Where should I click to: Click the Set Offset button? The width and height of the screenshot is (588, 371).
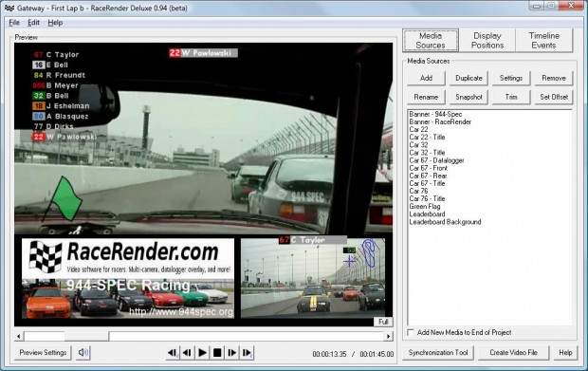(x=554, y=97)
